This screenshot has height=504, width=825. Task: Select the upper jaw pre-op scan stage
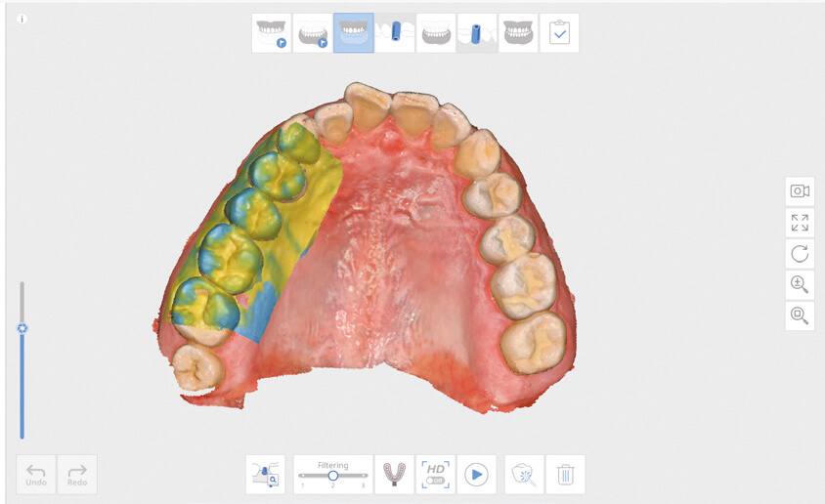pos(272,33)
